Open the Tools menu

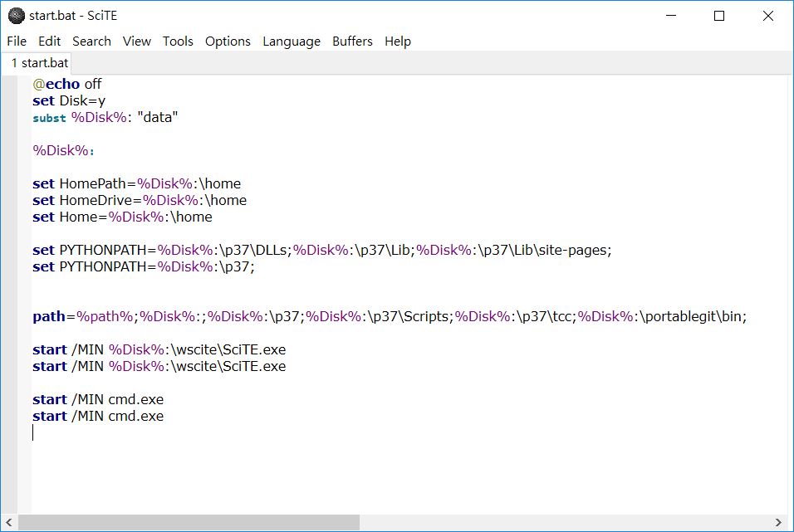pos(178,41)
